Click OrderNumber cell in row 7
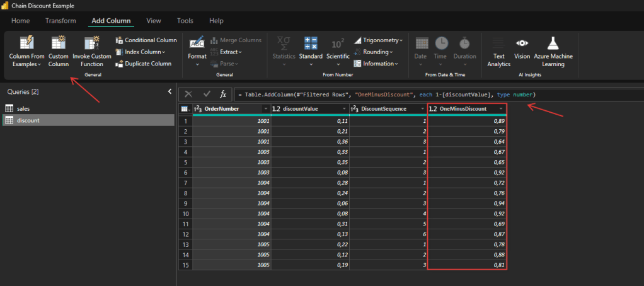The height and width of the screenshot is (286, 644). [232, 183]
